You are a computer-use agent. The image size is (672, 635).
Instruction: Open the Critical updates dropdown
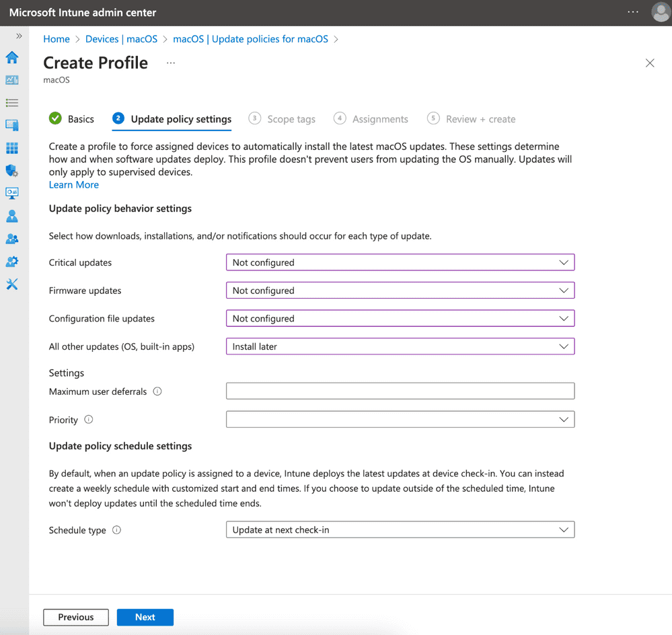tap(400, 262)
